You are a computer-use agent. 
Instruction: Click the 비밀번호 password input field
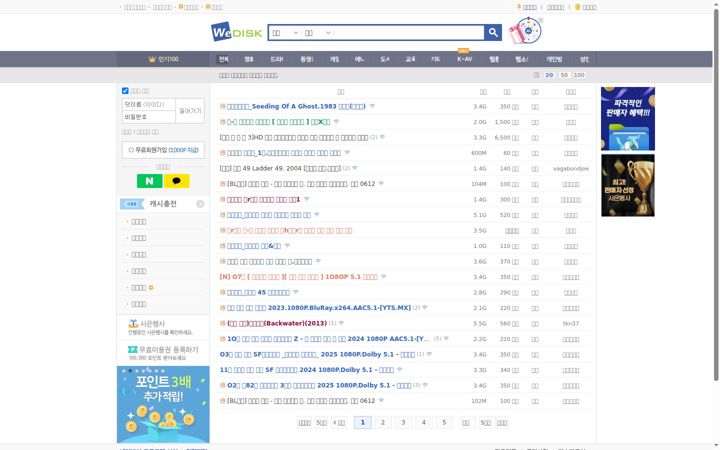click(149, 117)
